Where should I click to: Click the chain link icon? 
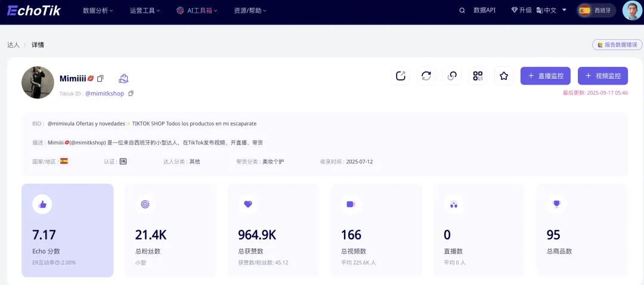pos(452,76)
